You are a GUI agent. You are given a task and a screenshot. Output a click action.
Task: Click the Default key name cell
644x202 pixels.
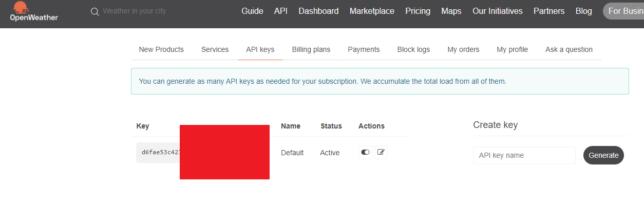(292, 153)
